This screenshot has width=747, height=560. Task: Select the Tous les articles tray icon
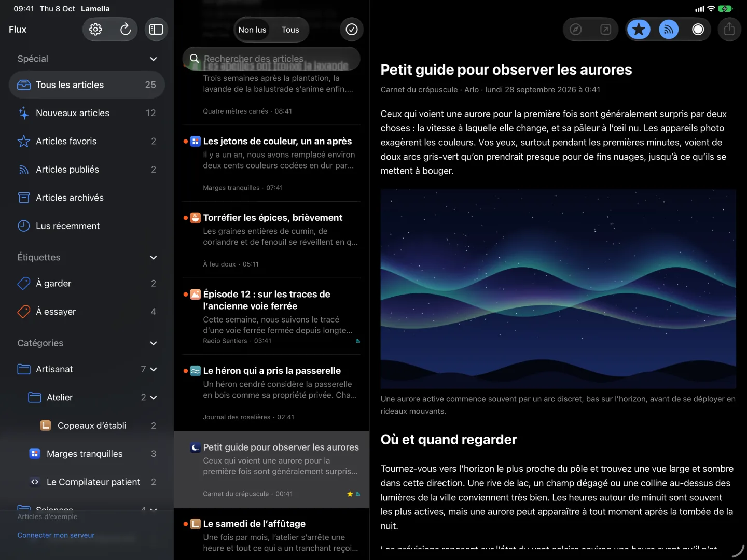pyautogui.click(x=24, y=85)
